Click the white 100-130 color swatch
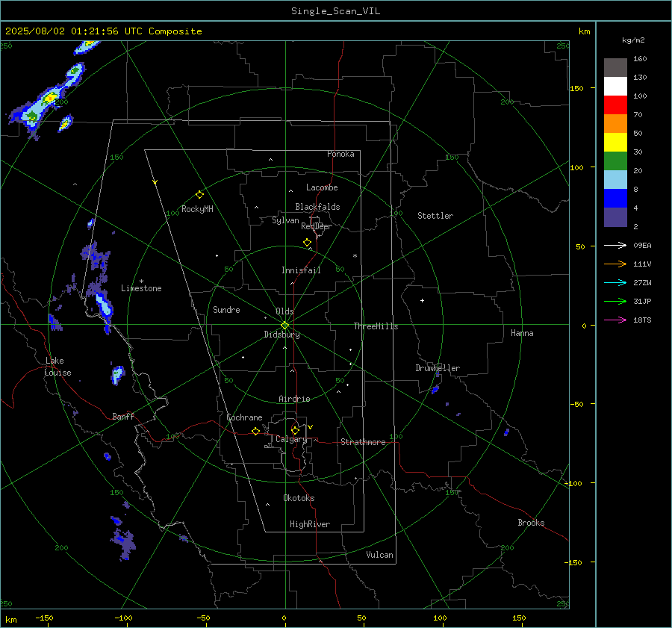Viewport: 672px width, 628px height. pyautogui.click(x=615, y=87)
